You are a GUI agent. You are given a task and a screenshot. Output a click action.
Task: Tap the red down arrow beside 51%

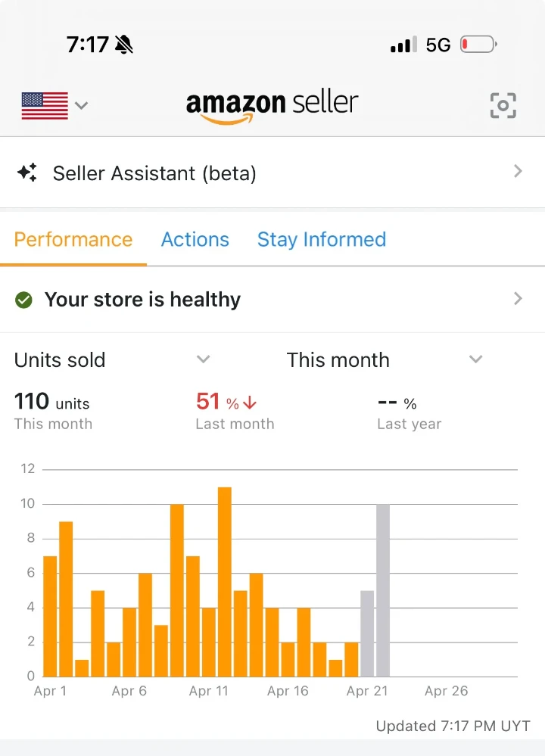pyautogui.click(x=250, y=403)
